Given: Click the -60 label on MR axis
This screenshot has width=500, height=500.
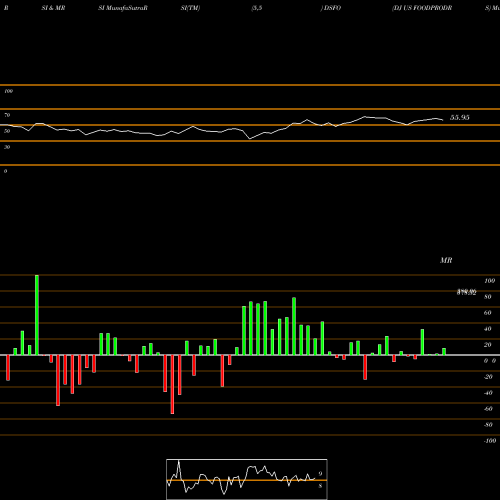Looking at the screenshot, I should click(x=488, y=409).
